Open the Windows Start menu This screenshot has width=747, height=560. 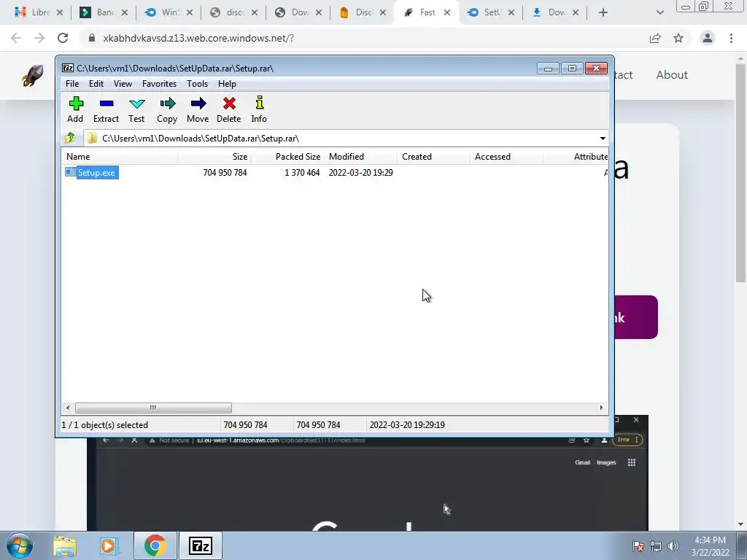[x=20, y=545]
